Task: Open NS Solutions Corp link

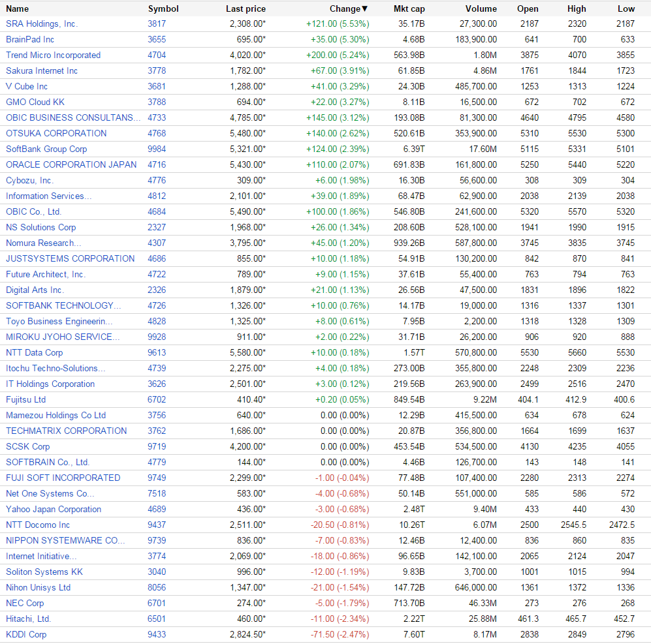Action: pos(40,228)
